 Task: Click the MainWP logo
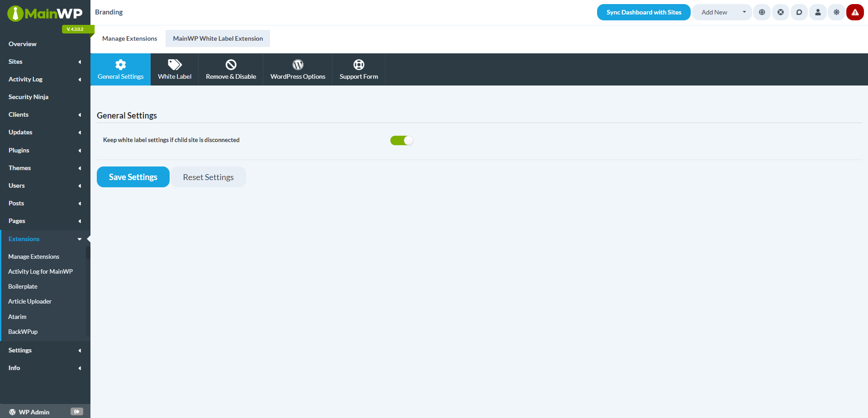(45, 14)
